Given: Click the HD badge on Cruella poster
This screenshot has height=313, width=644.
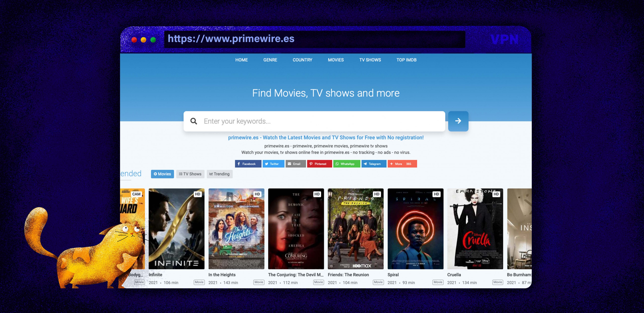Looking at the screenshot, I should pyautogui.click(x=496, y=194).
